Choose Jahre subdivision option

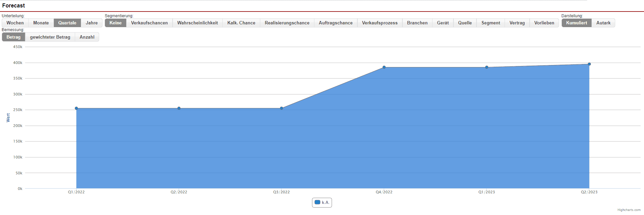tap(91, 23)
